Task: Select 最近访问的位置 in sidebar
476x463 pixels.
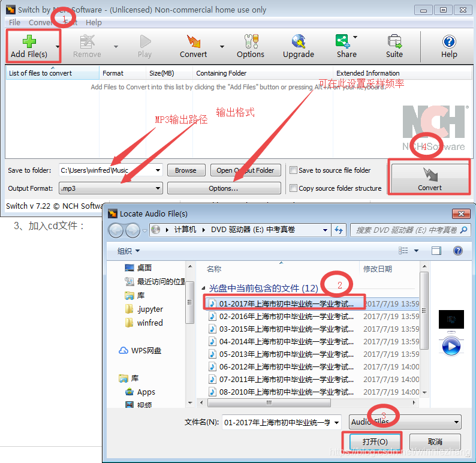Action: pyautogui.click(x=155, y=282)
